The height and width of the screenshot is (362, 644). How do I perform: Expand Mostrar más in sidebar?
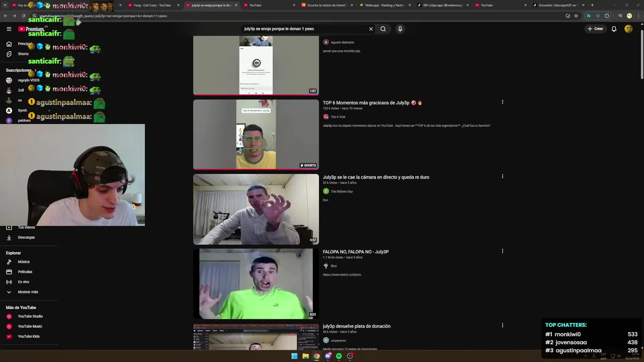[29, 292]
